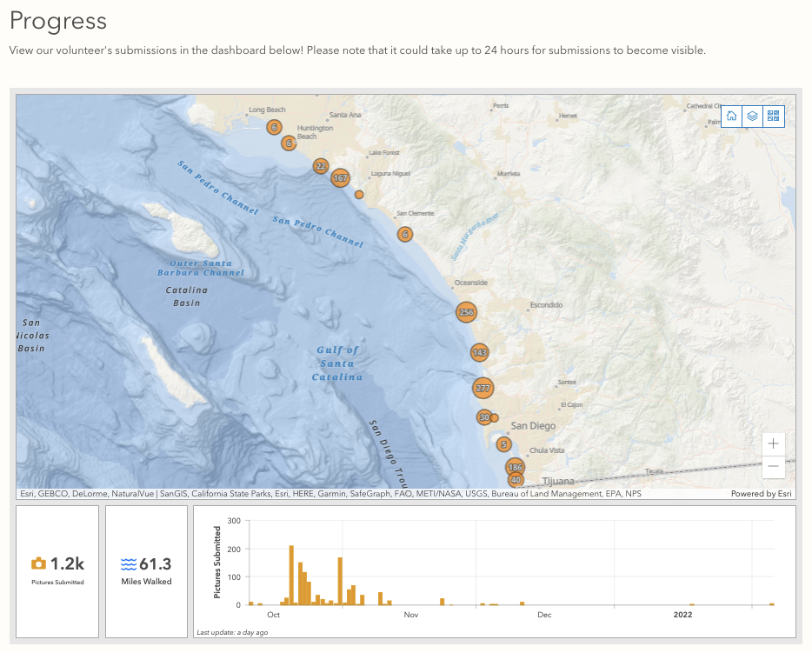This screenshot has width=812, height=653.
Task: Select the 256 cluster near Oceanside
Action: coord(466,312)
